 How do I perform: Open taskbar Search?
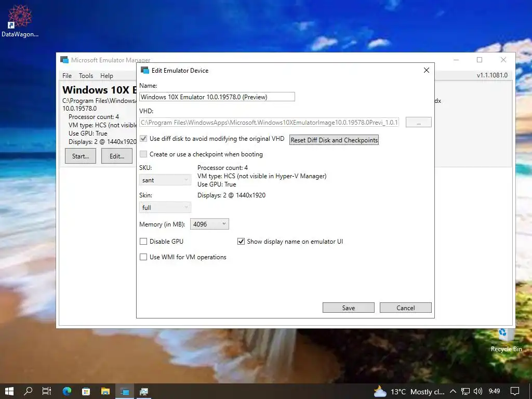point(28,391)
